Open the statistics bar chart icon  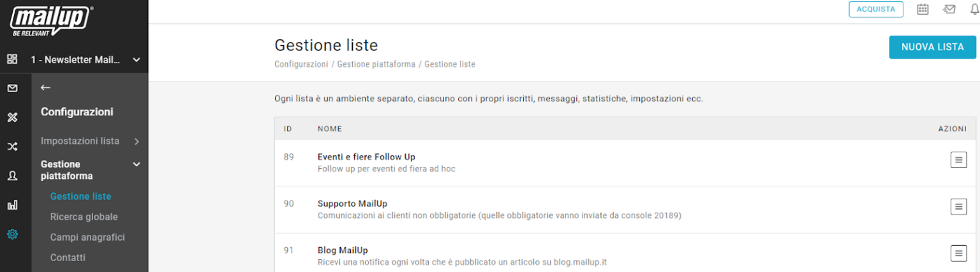(12, 205)
